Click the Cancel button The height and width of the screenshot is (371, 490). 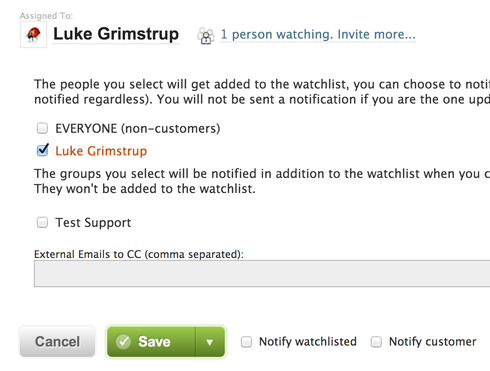(x=57, y=342)
